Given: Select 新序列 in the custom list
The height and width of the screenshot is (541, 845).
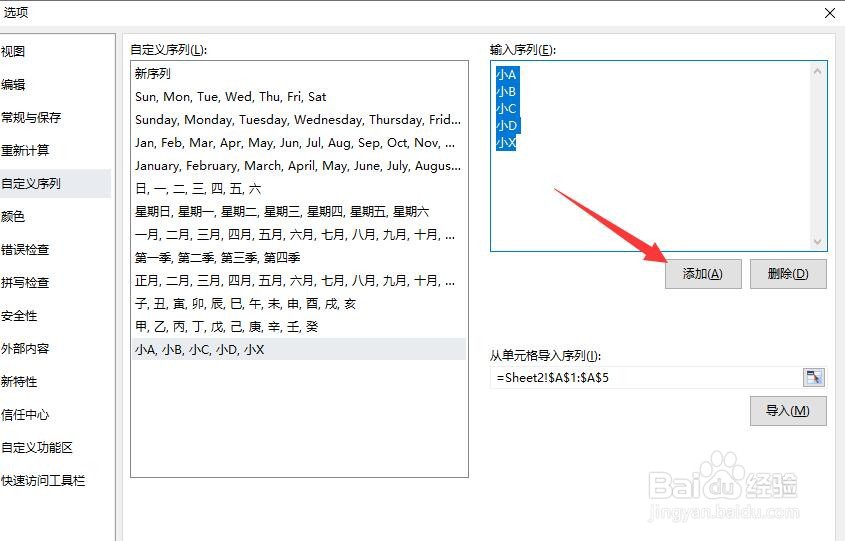Looking at the screenshot, I should click(299, 73).
